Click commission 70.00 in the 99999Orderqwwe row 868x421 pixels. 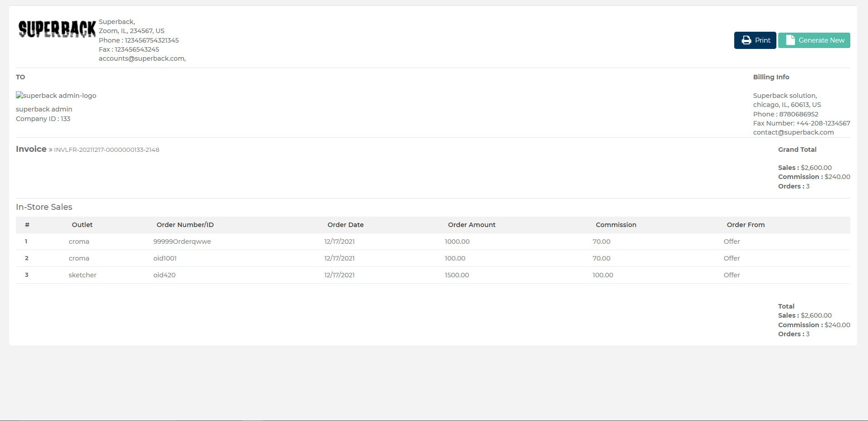point(601,242)
